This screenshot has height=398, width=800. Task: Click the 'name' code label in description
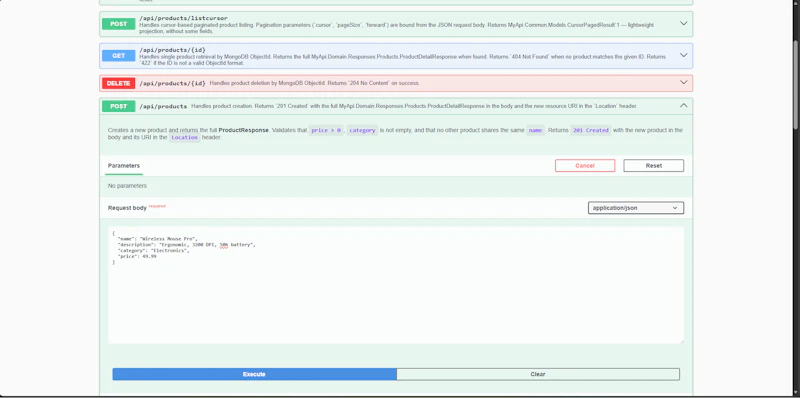535,130
